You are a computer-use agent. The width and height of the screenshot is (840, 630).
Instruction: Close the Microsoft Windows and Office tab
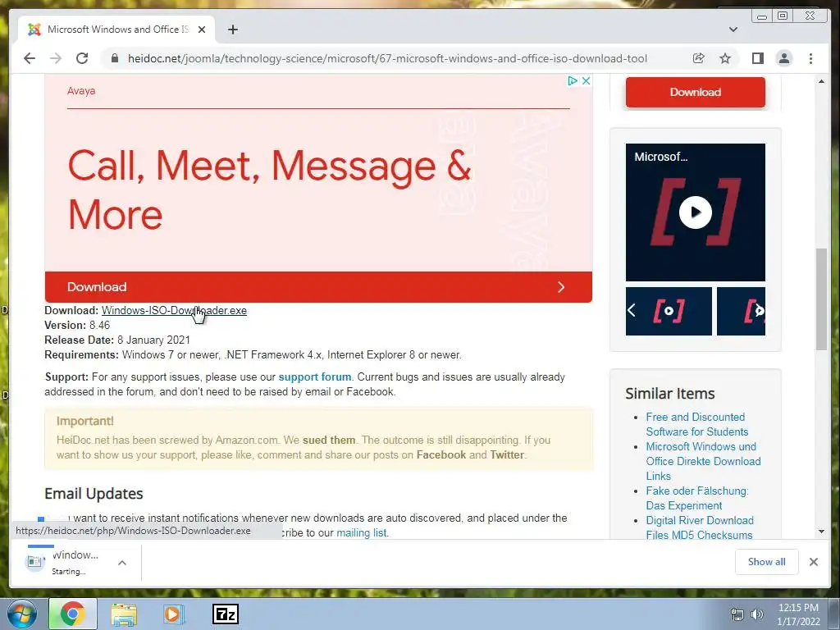pos(202,30)
